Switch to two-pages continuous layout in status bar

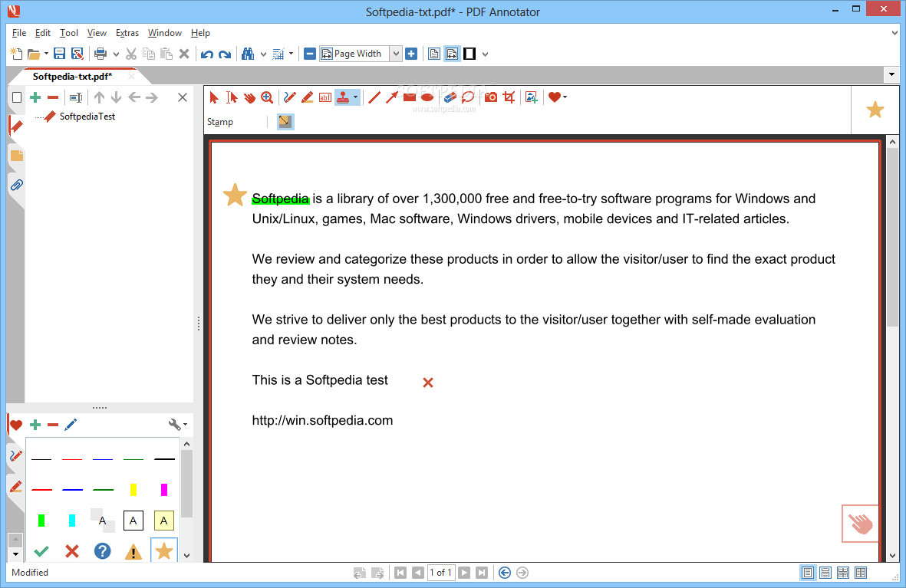(861, 573)
